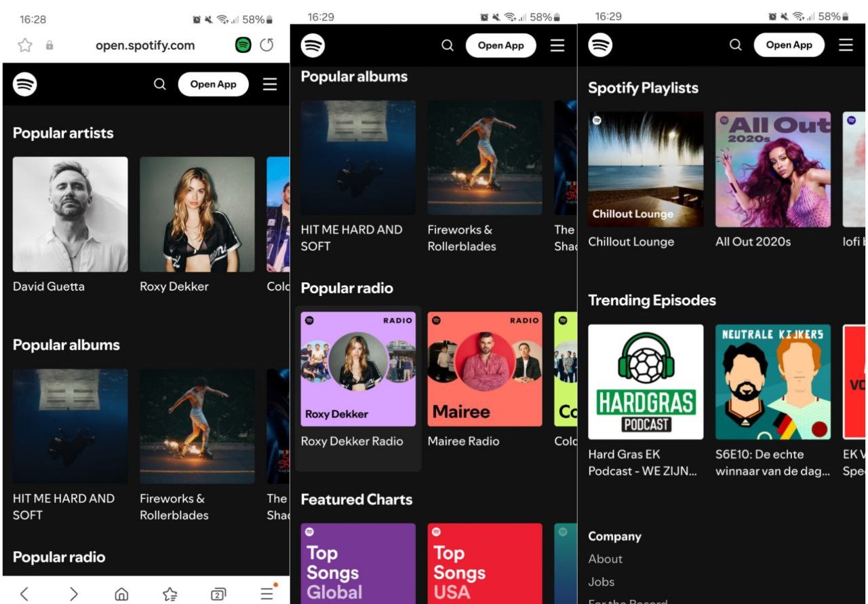Open search in the right screen header
The height and width of the screenshot is (604, 868).
pos(736,45)
